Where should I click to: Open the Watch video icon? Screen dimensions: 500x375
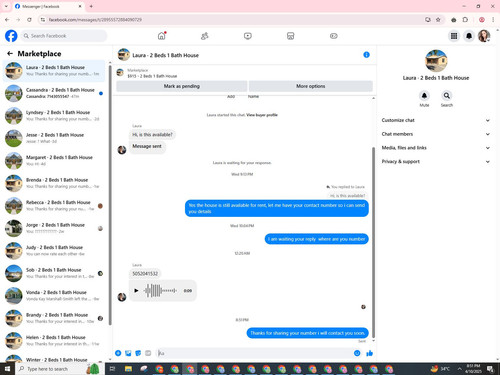coord(248,36)
